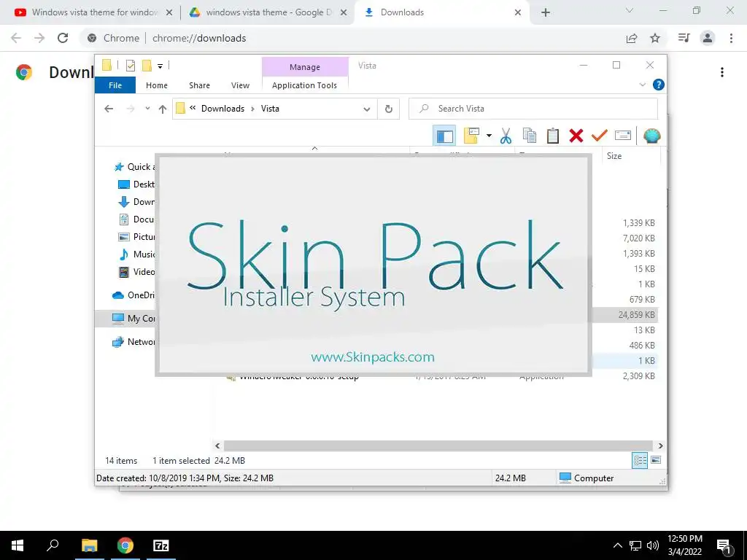The image size is (747, 560).
Task: Open Downloads in the navigation pane
Action: tap(136, 202)
